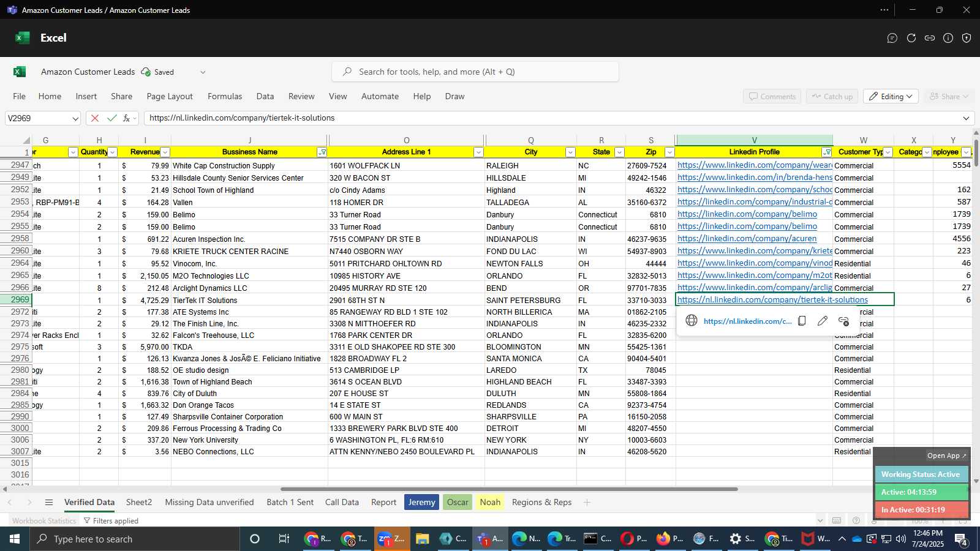Open more options ellipsis in title bar
This screenshot has height=551, width=980.
tap(884, 10)
